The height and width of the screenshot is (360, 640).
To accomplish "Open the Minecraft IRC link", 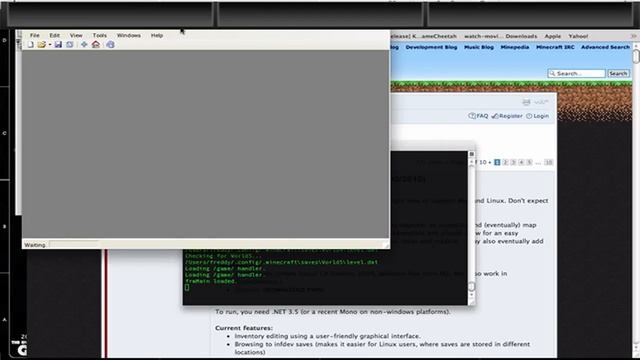I will (x=555, y=47).
